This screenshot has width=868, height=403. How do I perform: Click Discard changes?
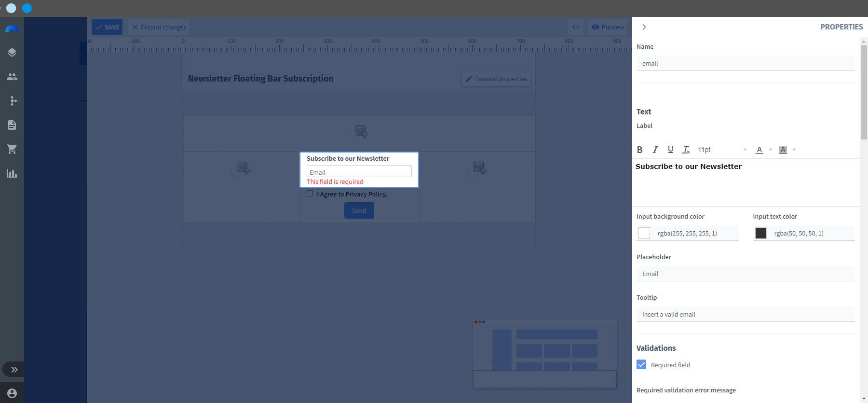pyautogui.click(x=159, y=27)
